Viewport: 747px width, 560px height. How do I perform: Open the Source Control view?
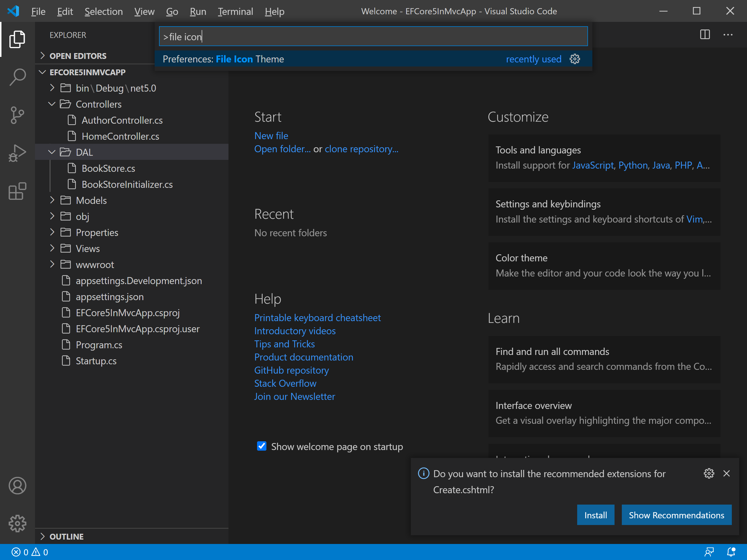tap(17, 115)
